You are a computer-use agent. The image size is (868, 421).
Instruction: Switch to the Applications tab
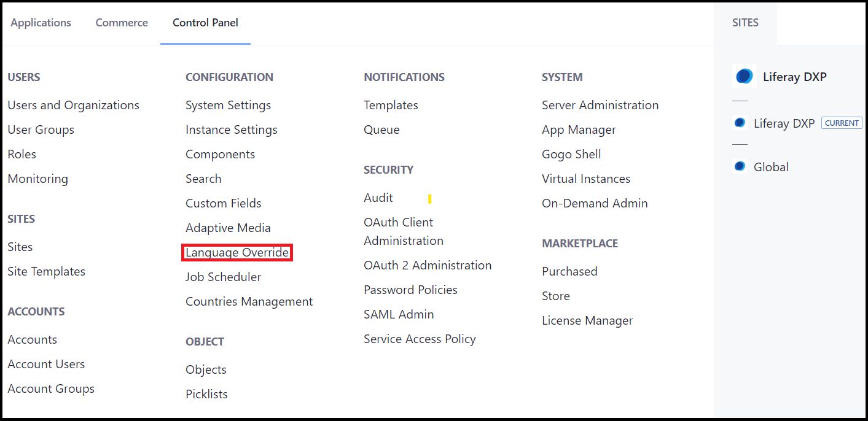pyautogui.click(x=41, y=23)
